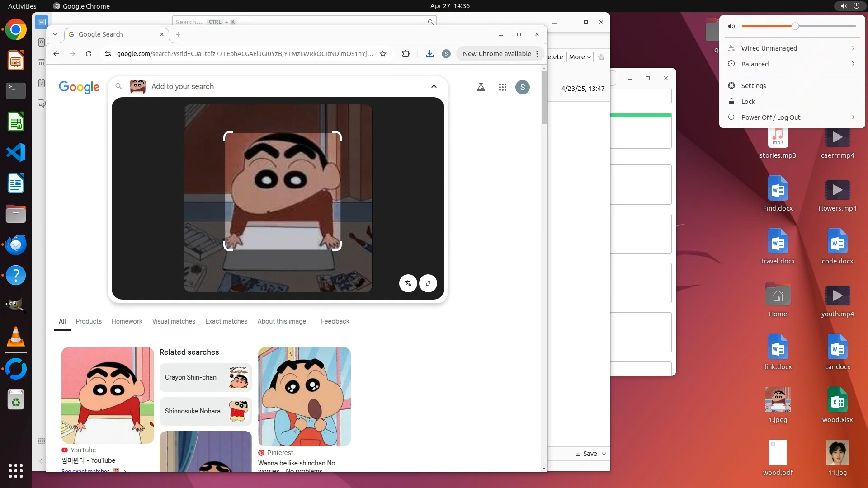868x488 pixels.
Task: Open the Chrome extensions puzzle icon
Action: coord(406,54)
